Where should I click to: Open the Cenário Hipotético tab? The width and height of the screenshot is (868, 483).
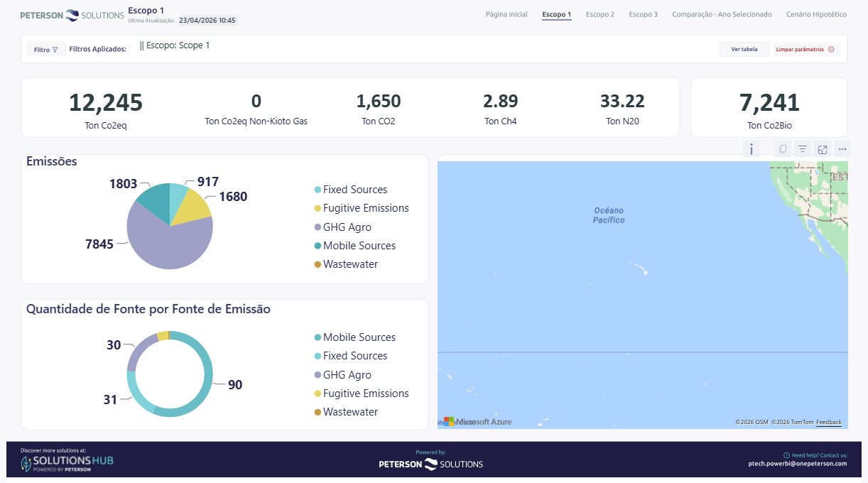click(817, 14)
